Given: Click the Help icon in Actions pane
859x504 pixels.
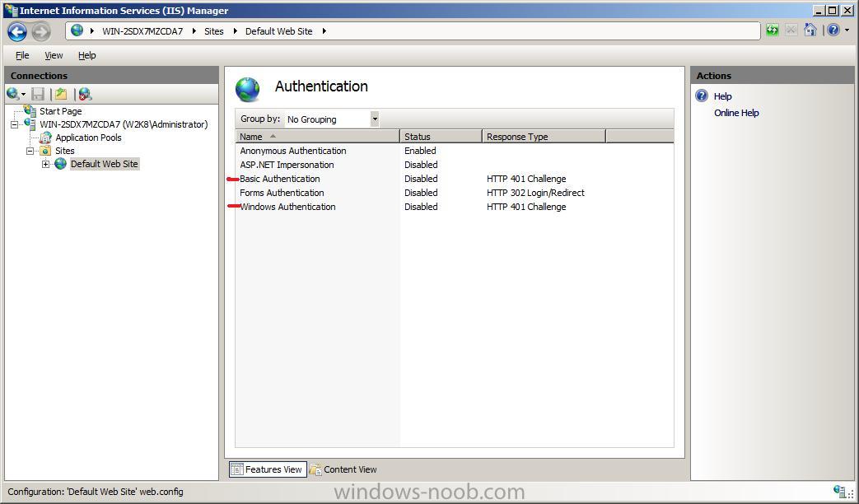Looking at the screenshot, I should [702, 96].
